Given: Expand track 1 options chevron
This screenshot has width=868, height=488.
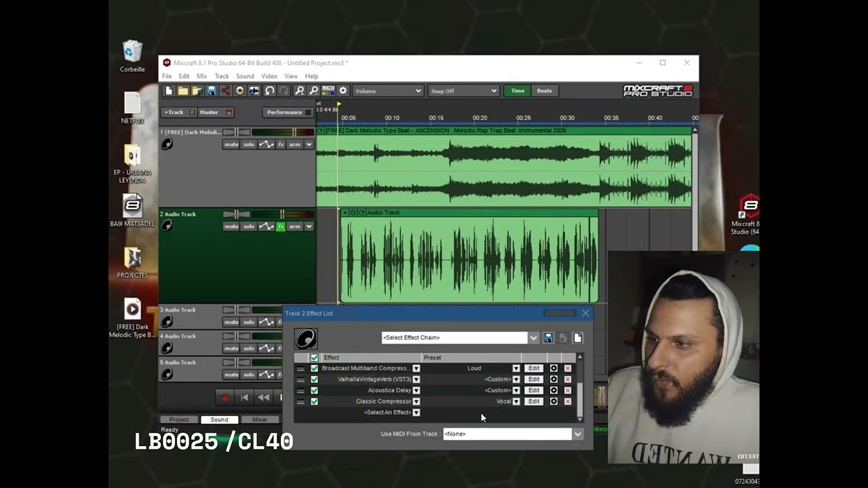Looking at the screenshot, I should pyautogui.click(x=309, y=144).
